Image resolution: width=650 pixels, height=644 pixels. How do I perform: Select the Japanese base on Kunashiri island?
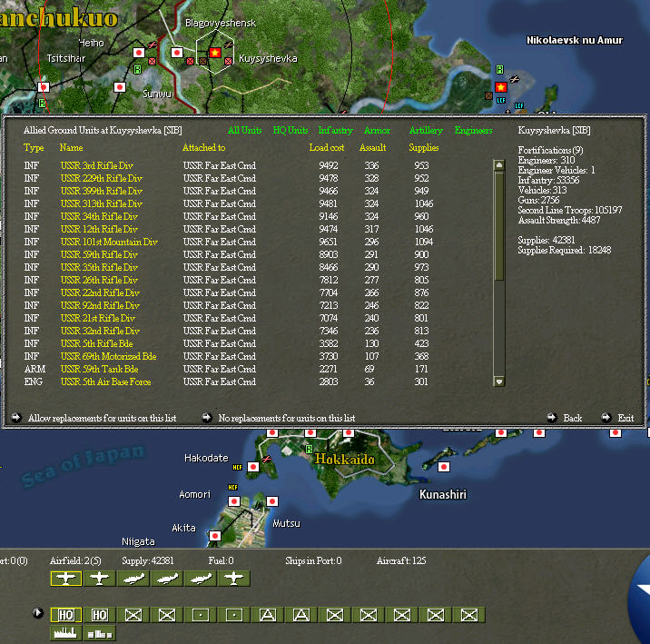coord(444,467)
